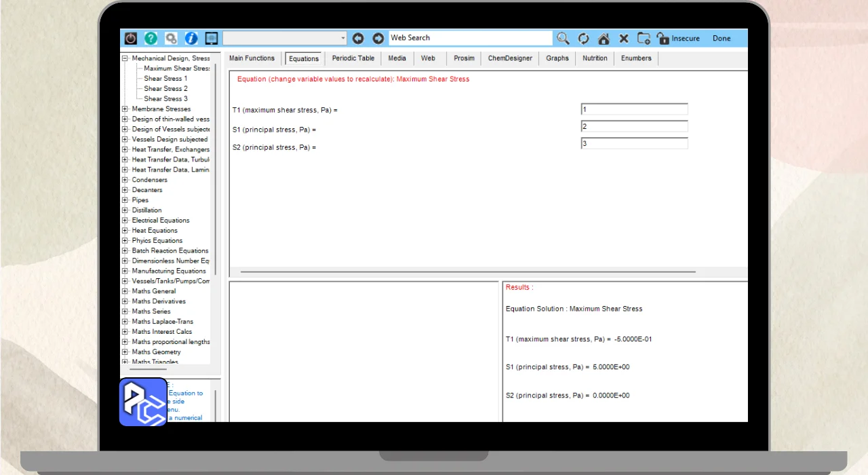Click the Insecure padlock icon
Screen dimensions: 868x475
[x=663, y=39]
